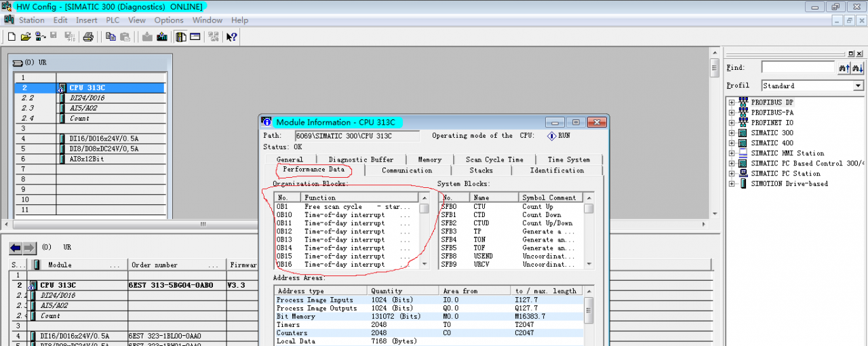
Task: Dock or float the catalog pane
Action: 851,54
